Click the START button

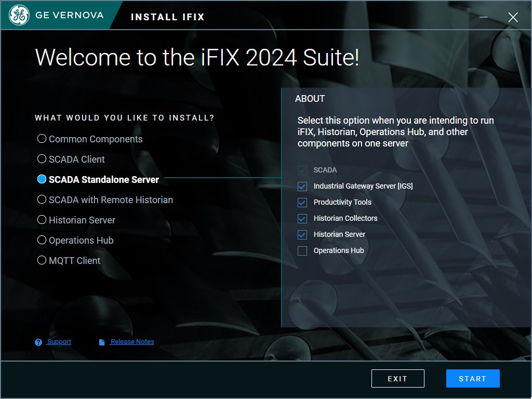(x=473, y=379)
